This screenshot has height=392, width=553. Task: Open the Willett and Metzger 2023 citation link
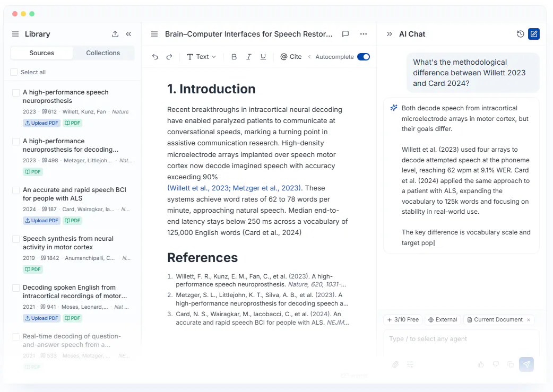(x=235, y=188)
